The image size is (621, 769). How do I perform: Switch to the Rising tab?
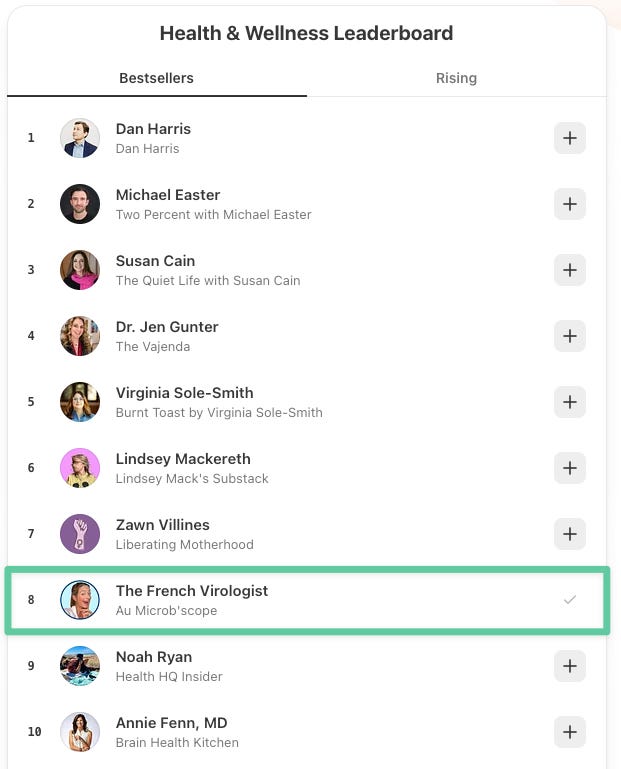tap(456, 78)
